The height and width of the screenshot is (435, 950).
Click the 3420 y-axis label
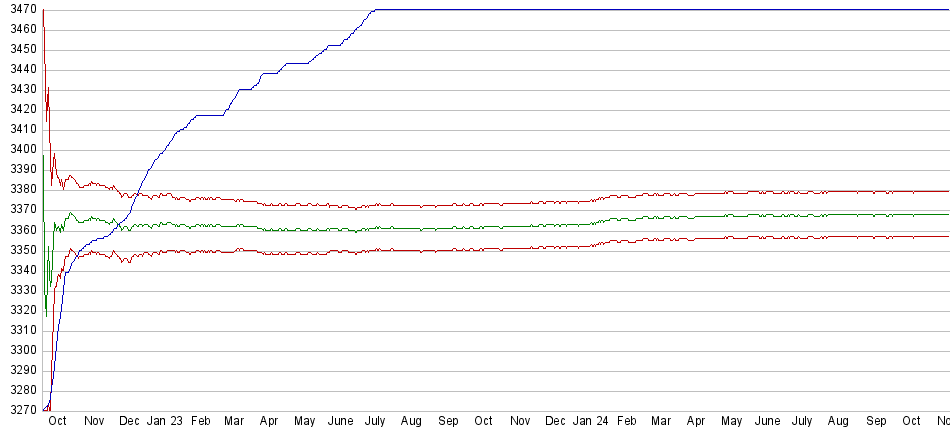coord(20,109)
